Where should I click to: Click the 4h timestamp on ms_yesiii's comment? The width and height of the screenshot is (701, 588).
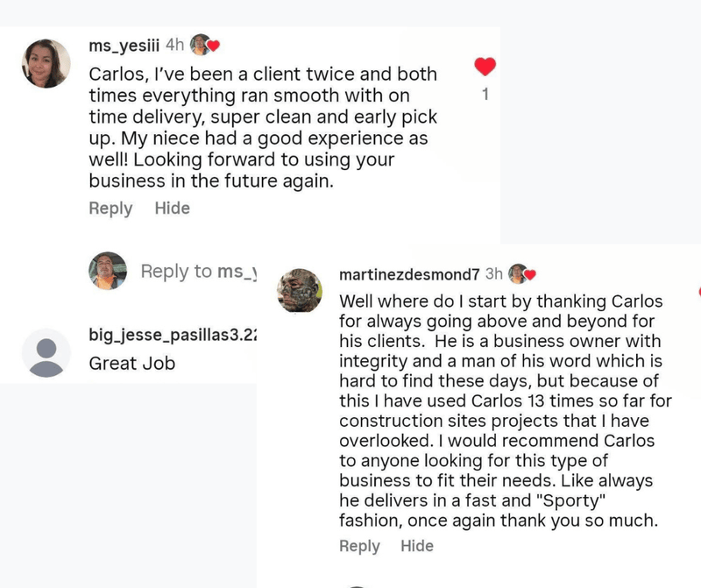tap(174, 45)
